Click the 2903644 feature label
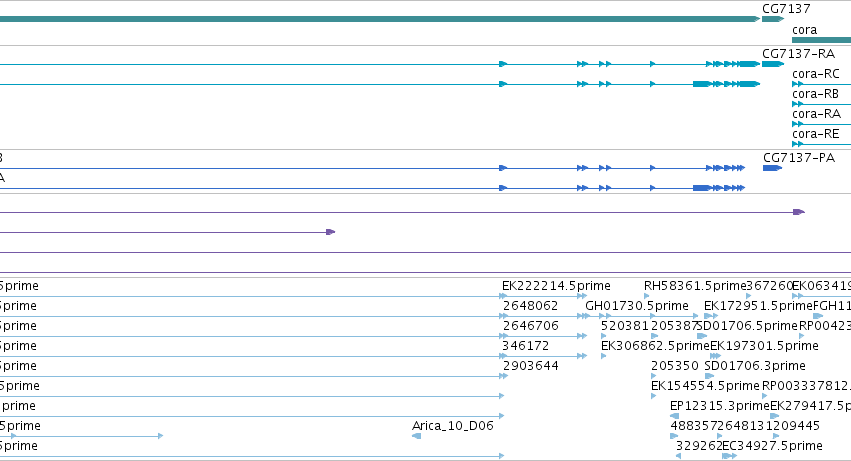The image size is (851, 461). (x=530, y=366)
